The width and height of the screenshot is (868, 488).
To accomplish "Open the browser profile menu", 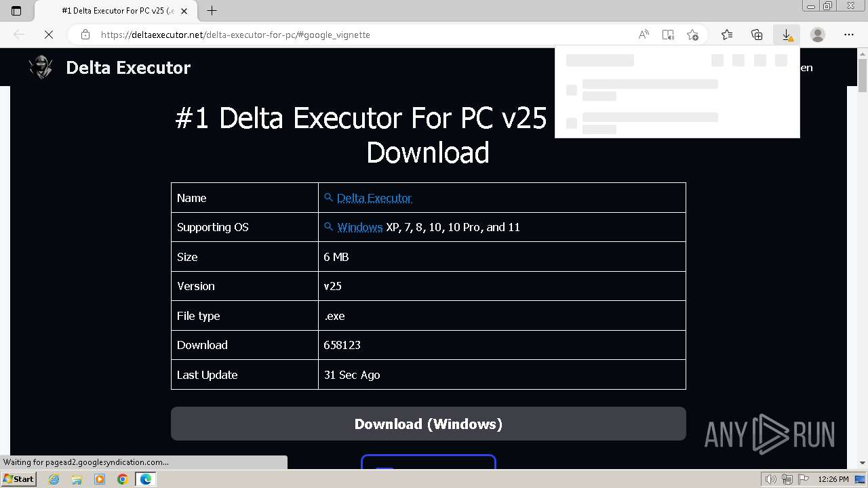I will pyautogui.click(x=818, y=35).
